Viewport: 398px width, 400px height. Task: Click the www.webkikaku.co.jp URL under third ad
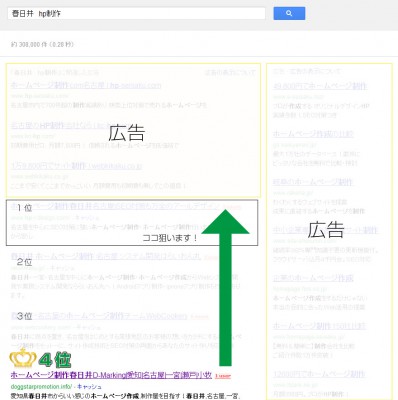(x=39, y=176)
